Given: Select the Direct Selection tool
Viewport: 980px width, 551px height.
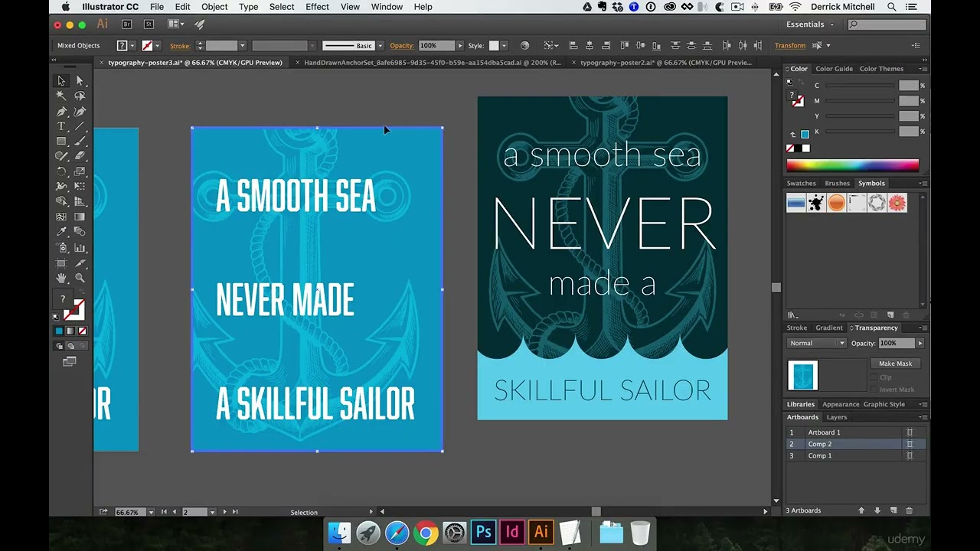Looking at the screenshot, I should [80, 80].
